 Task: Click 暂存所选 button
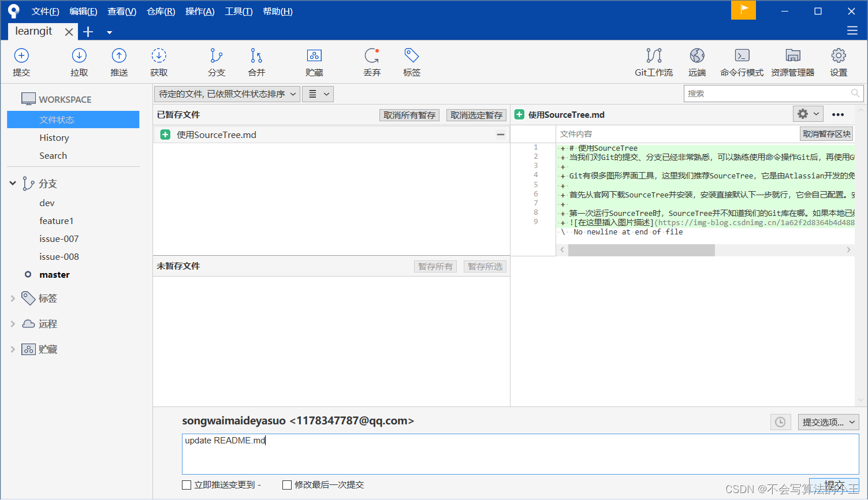click(485, 267)
